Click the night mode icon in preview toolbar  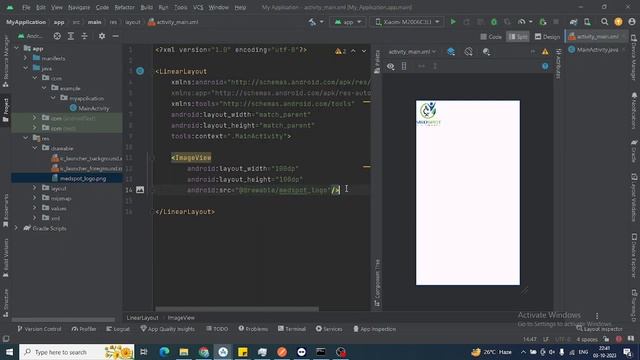486,52
